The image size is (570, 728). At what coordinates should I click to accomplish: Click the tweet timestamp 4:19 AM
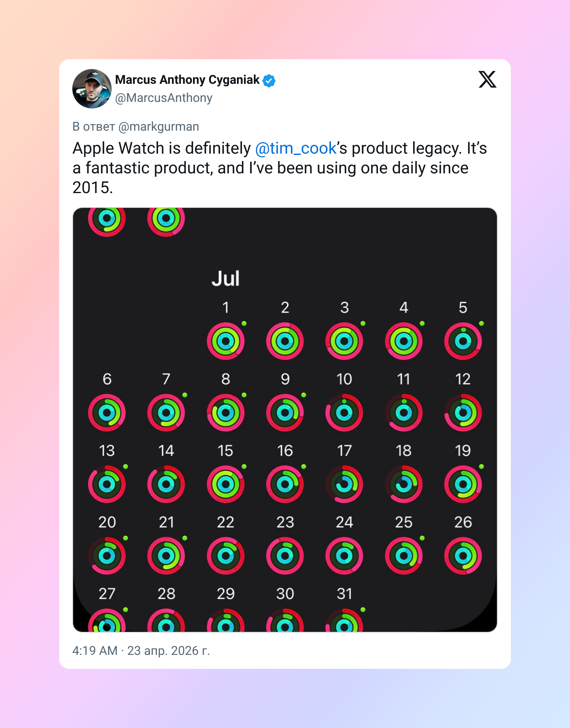(x=95, y=651)
